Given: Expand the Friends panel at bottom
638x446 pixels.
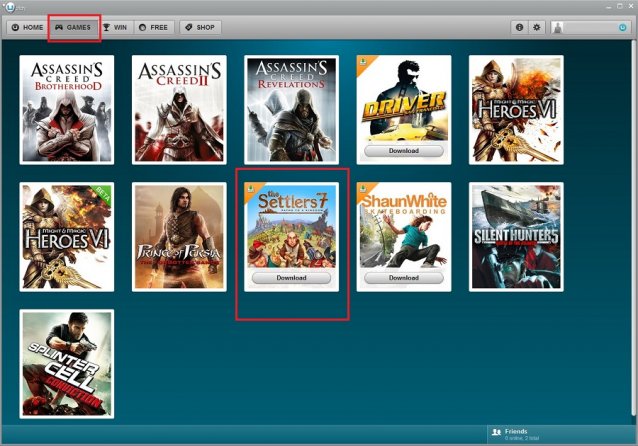Looking at the screenshot, I should point(560,434).
